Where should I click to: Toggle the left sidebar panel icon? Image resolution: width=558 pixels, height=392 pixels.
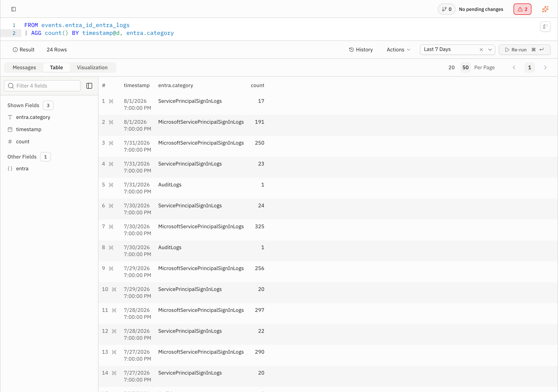(14, 9)
